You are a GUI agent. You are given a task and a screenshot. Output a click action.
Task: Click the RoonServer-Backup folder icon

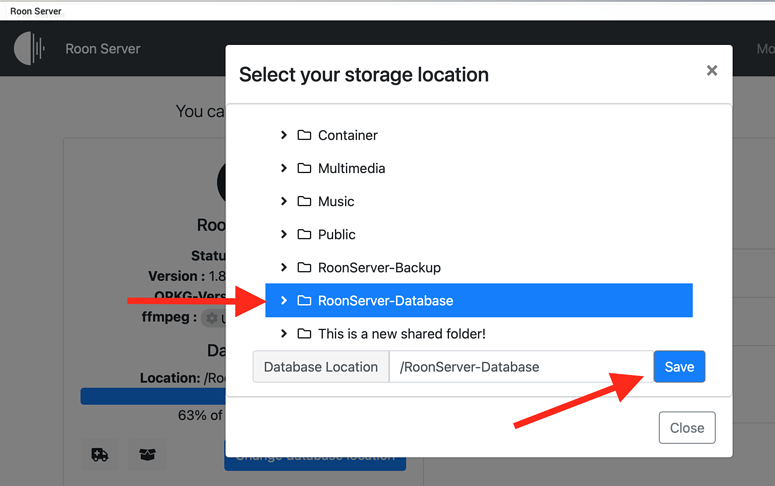pos(304,267)
